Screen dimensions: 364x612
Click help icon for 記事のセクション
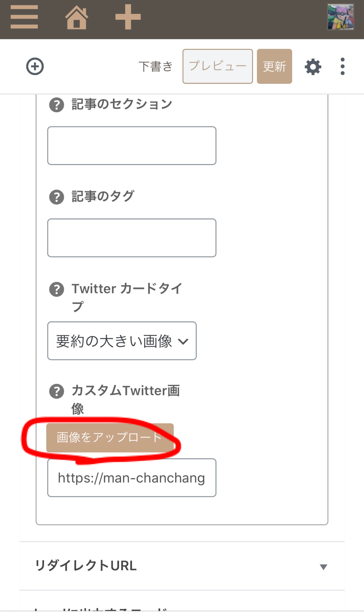click(x=57, y=105)
